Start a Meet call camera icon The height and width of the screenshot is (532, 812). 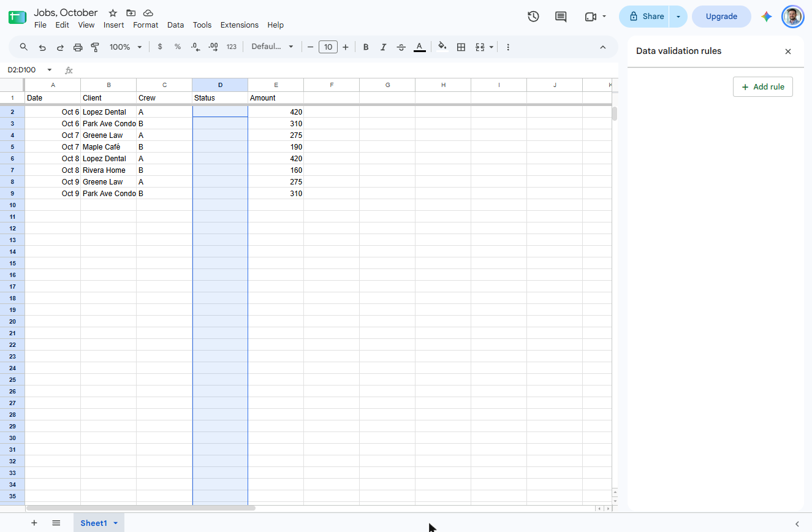pos(591,17)
